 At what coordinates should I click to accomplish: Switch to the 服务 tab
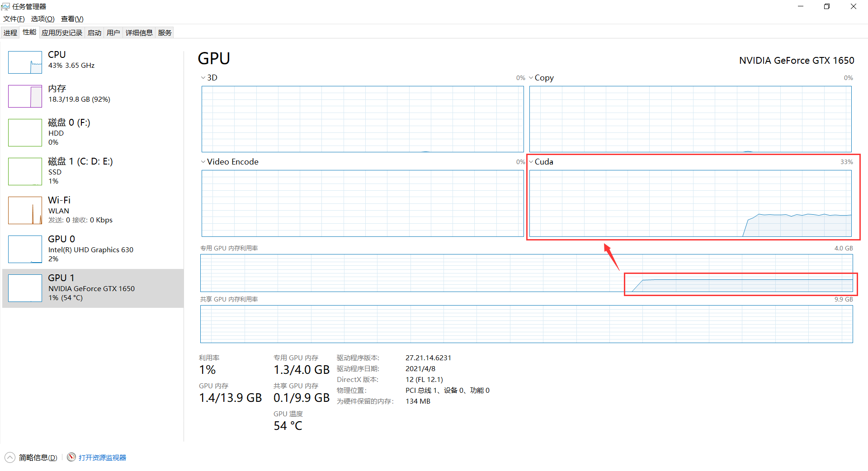pyautogui.click(x=165, y=33)
